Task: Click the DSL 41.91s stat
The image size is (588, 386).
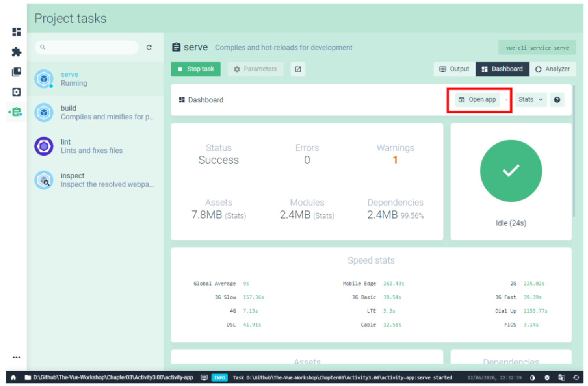Action: 244,324
